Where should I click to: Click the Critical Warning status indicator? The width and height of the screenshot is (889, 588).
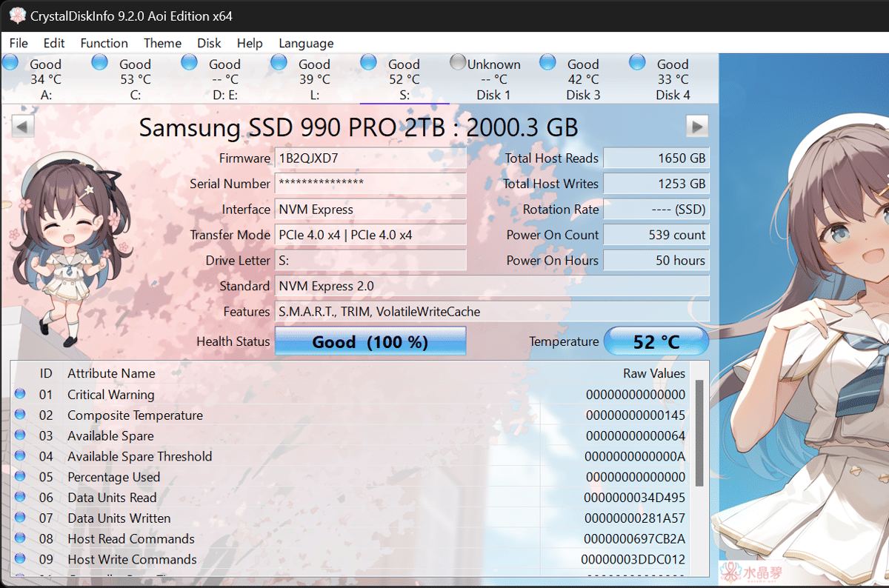(20, 395)
